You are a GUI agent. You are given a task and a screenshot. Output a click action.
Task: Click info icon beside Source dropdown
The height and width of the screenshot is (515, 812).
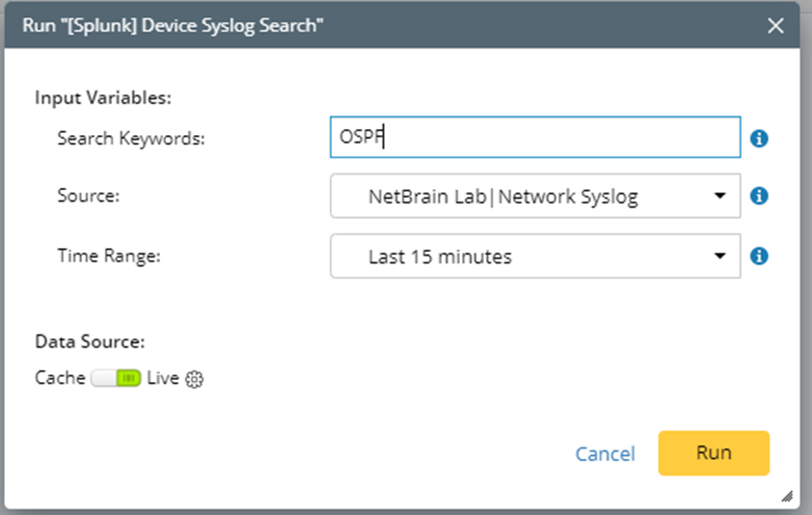(x=759, y=197)
